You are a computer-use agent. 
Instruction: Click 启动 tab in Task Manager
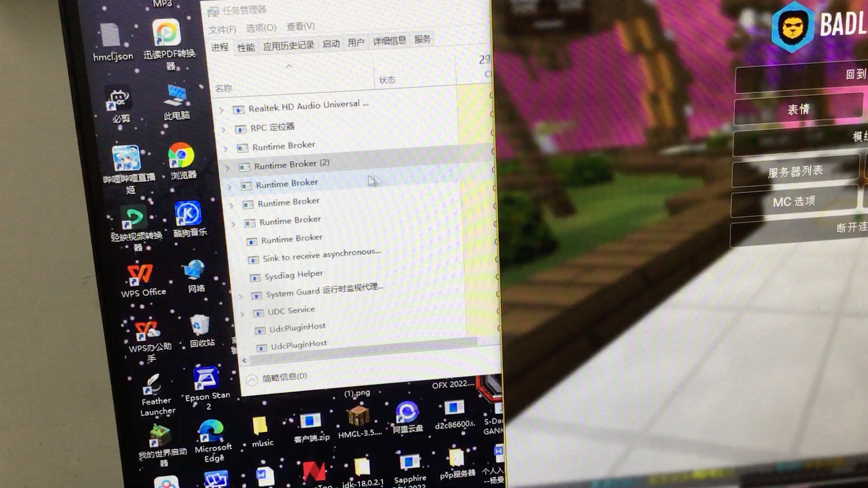[x=331, y=41]
